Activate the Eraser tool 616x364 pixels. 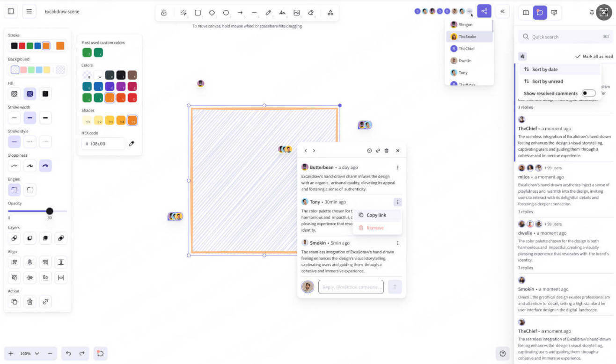coord(311,13)
